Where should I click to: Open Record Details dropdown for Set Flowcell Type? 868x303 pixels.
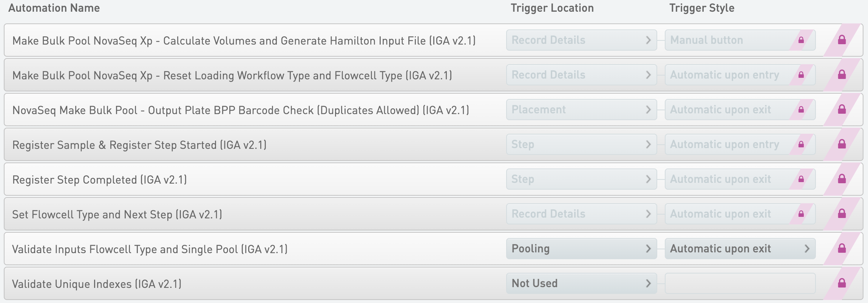pyautogui.click(x=581, y=214)
